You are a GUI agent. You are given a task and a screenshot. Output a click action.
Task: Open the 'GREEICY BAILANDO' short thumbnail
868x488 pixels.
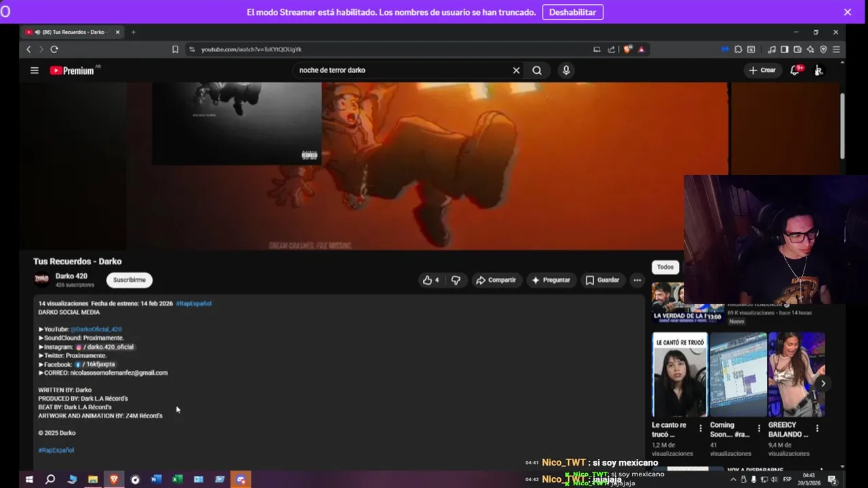point(796,374)
